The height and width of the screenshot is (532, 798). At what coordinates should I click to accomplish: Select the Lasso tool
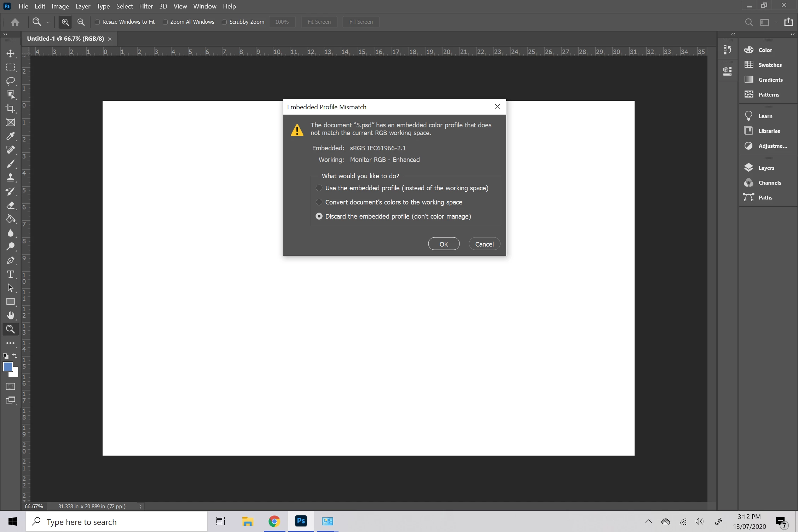(x=10, y=81)
